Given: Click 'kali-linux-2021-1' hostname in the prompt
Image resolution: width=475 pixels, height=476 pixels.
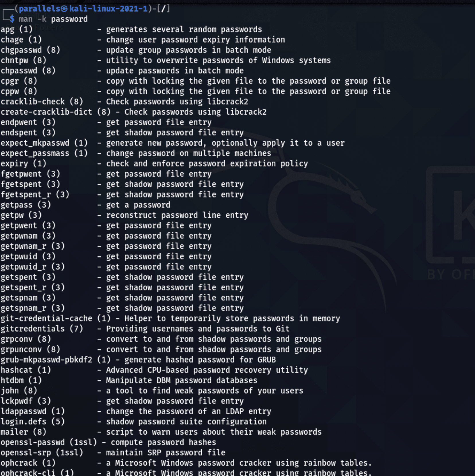Looking at the screenshot, I should [108, 9].
